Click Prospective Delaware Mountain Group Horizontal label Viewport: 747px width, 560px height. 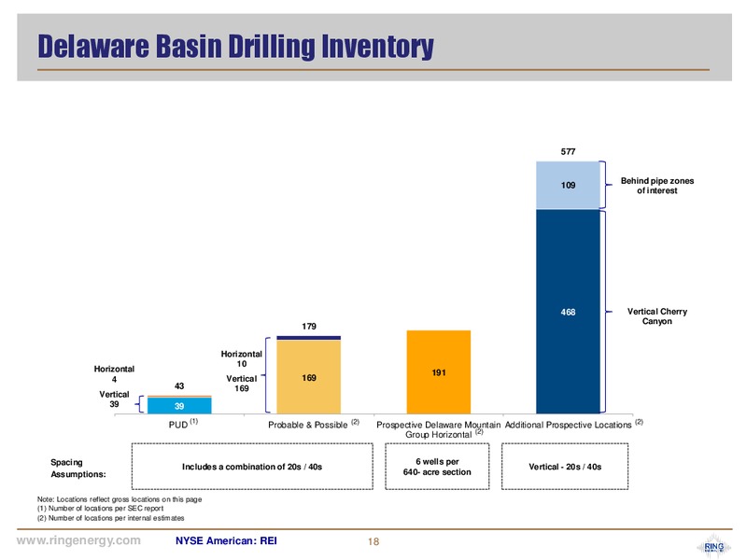click(x=438, y=429)
